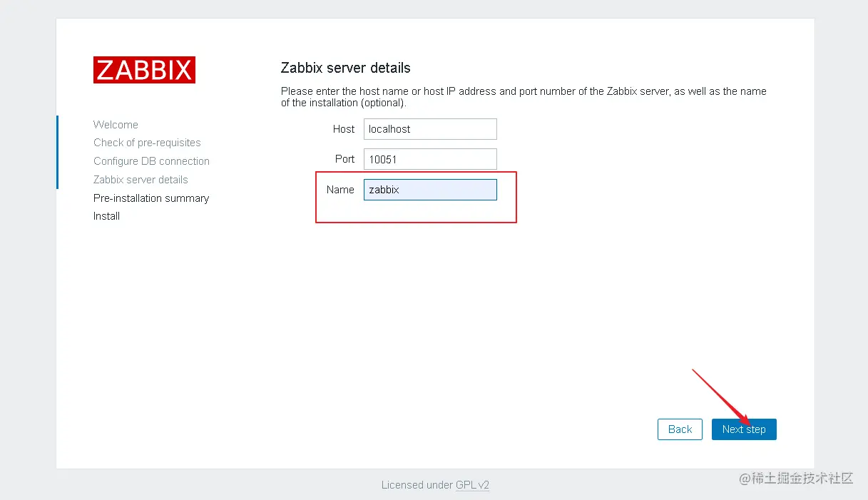
Task: Select the Install step in sidebar
Action: click(106, 216)
